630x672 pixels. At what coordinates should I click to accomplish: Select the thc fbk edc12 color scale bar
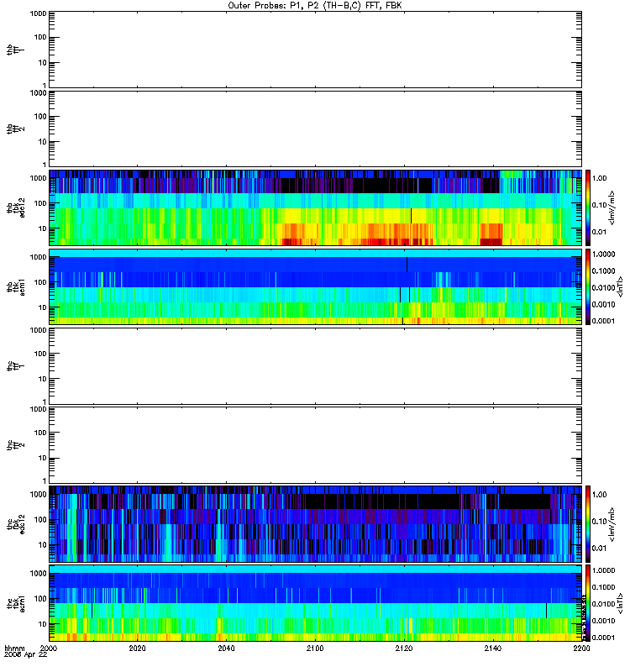coord(588,523)
